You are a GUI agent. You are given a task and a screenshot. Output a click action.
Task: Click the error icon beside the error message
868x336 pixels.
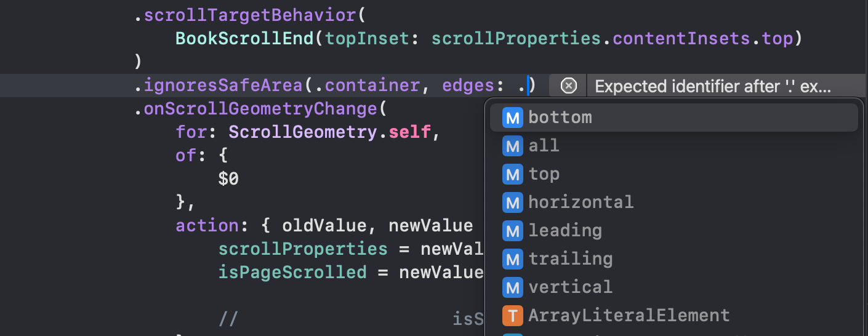pos(569,86)
